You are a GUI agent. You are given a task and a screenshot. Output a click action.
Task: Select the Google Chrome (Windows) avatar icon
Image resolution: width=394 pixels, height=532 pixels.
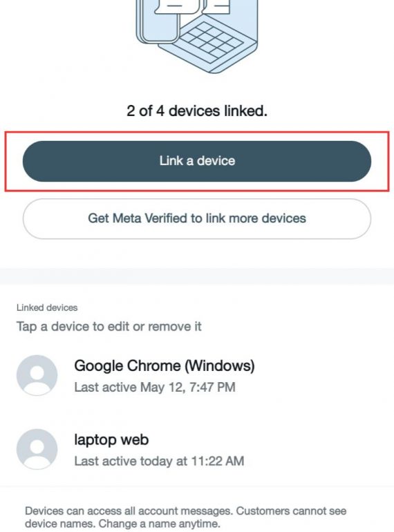pyautogui.click(x=37, y=375)
